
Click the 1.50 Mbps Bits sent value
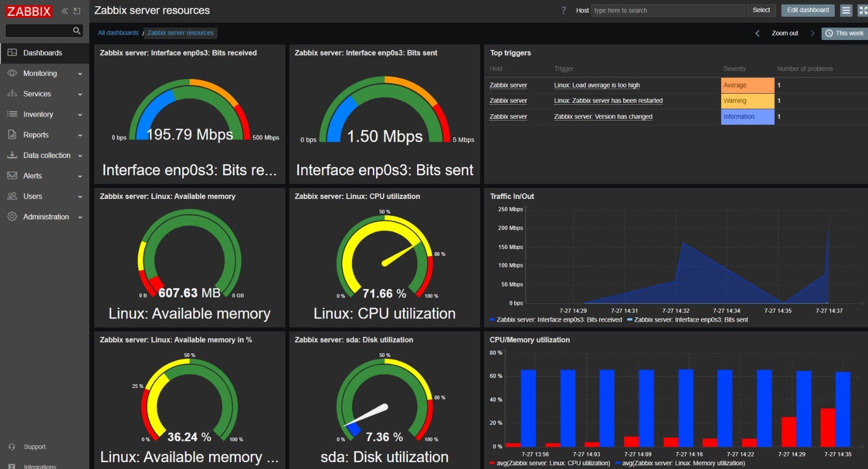(x=384, y=137)
